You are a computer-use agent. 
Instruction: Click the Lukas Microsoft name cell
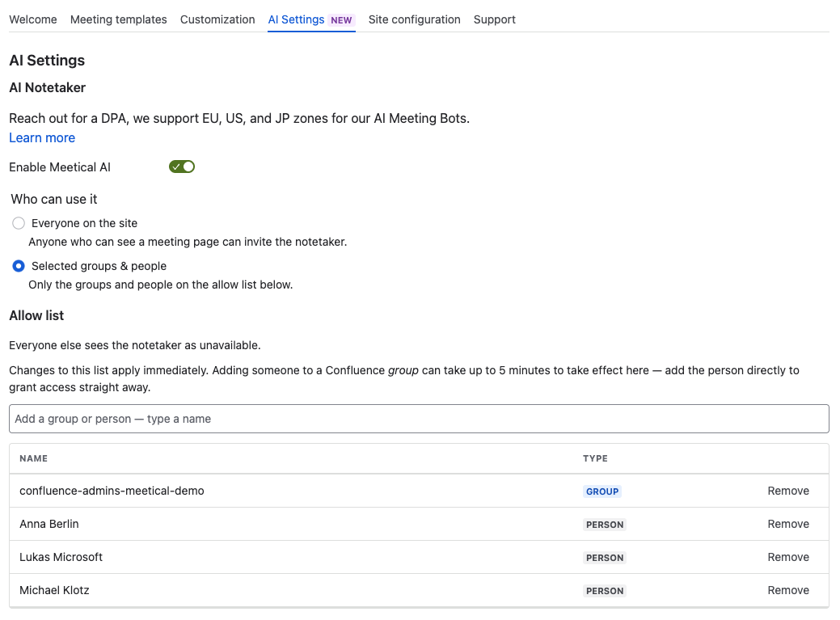pyautogui.click(x=61, y=557)
